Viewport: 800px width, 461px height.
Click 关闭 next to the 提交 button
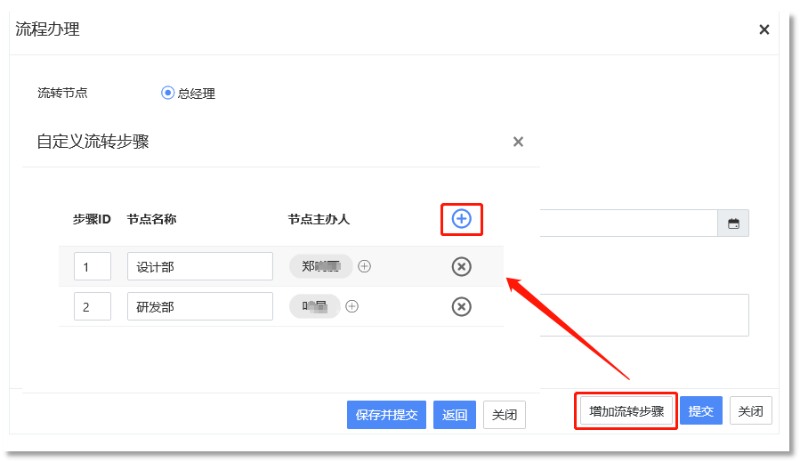(x=751, y=411)
